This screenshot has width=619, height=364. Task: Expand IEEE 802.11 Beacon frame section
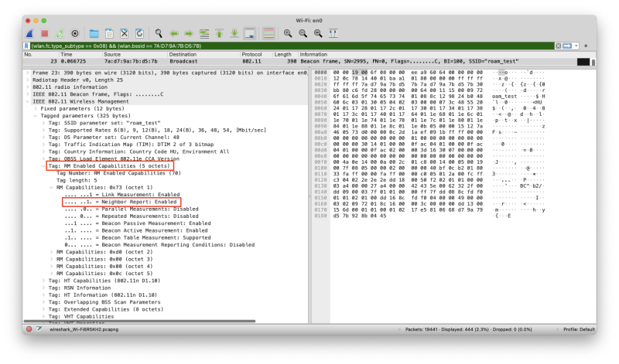(x=27, y=94)
